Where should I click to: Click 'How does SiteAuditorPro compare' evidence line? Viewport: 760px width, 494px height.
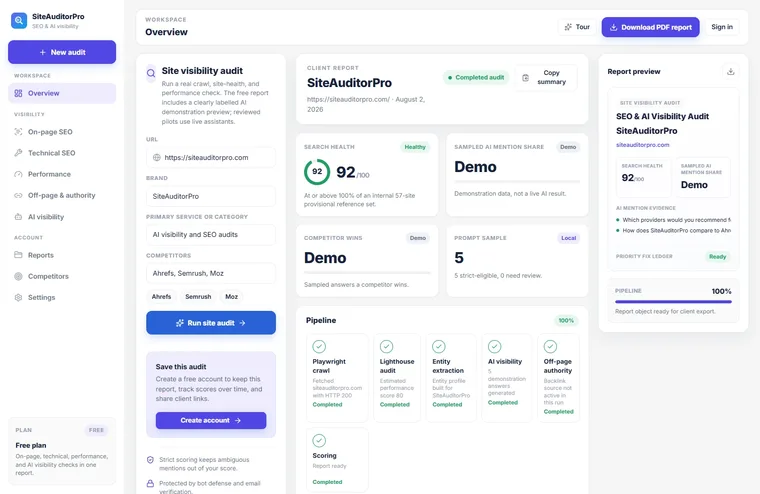[x=676, y=230]
